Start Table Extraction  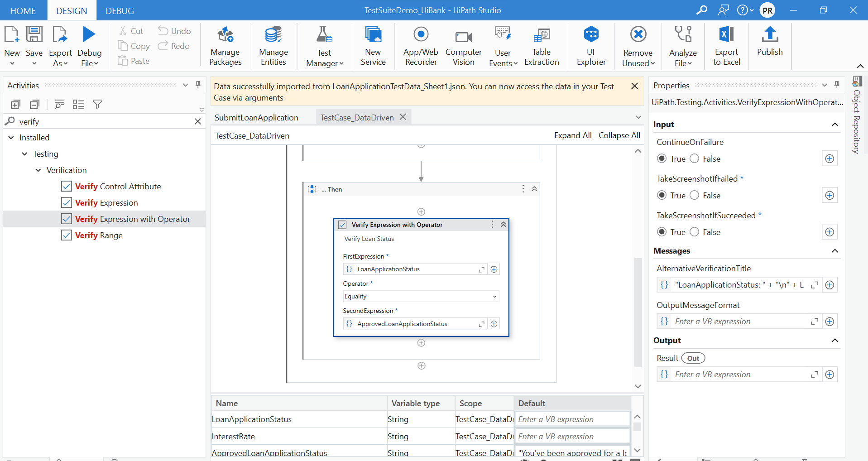point(542,46)
